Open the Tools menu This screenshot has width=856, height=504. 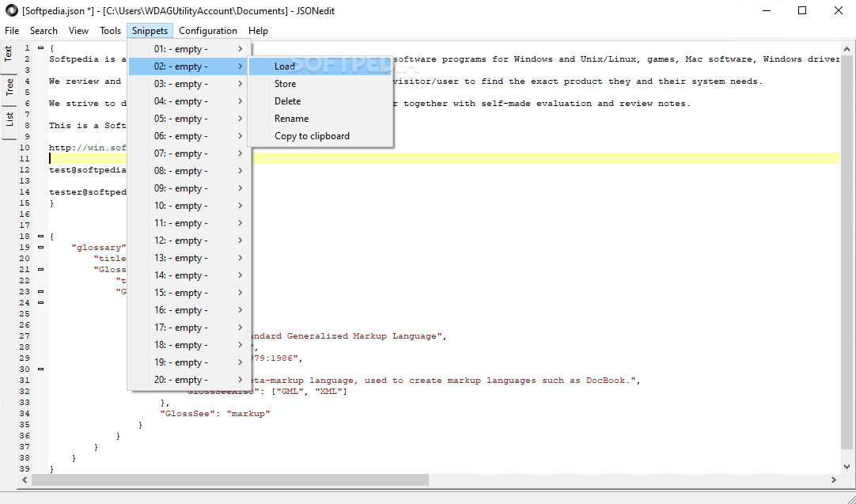(x=110, y=31)
